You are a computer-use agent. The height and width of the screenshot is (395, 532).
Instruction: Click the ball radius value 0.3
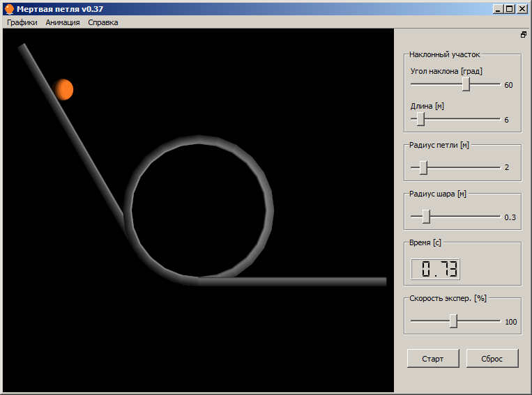[x=510, y=217]
